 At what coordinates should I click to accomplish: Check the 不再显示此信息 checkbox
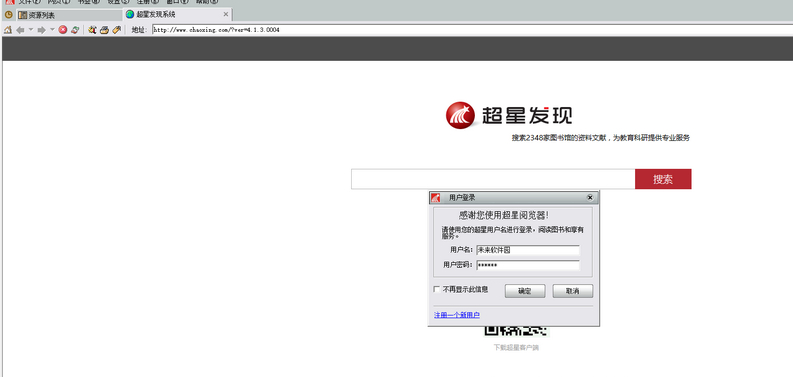click(437, 289)
